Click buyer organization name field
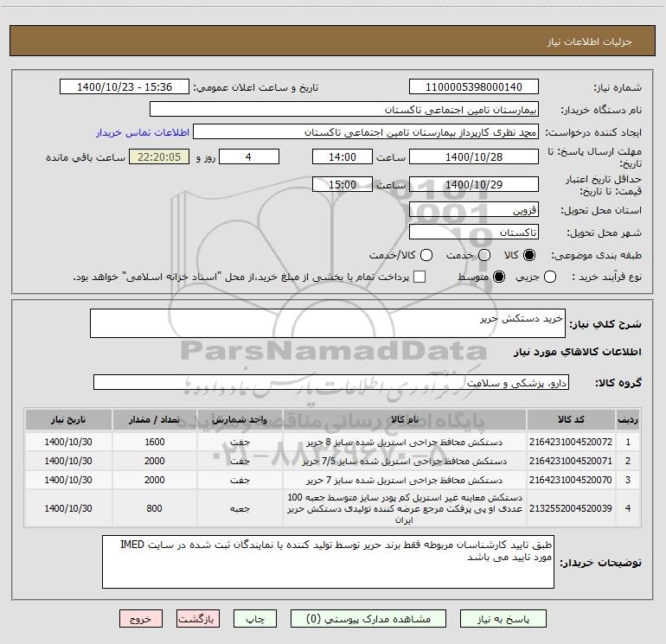Image resolution: width=666 pixels, height=644 pixels. click(x=344, y=110)
